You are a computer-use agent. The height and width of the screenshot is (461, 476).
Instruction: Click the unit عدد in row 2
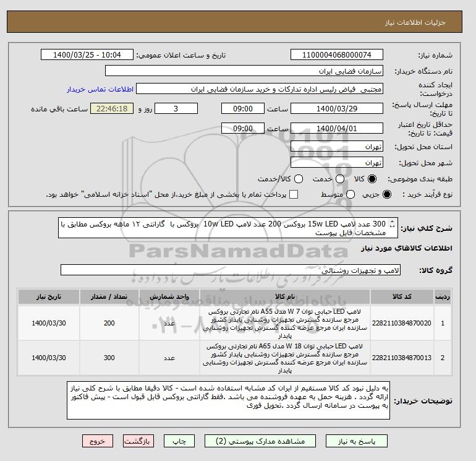coord(169,358)
